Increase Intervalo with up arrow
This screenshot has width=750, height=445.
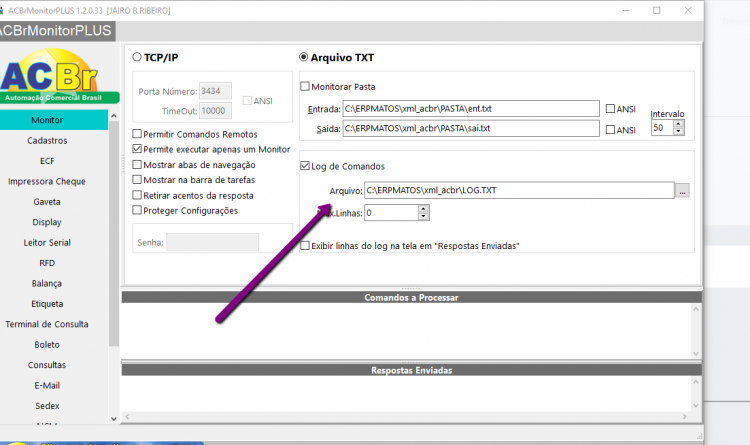pyautogui.click(x=678, y=124)
